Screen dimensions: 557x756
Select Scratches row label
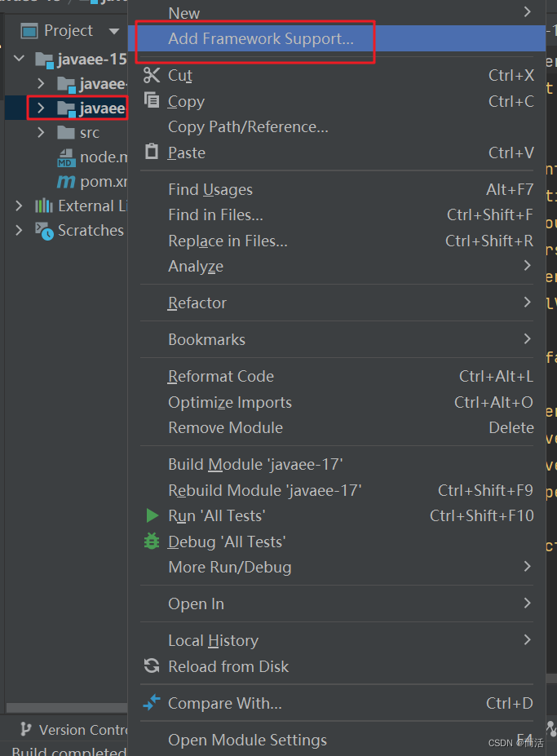[x=91, y=231]
